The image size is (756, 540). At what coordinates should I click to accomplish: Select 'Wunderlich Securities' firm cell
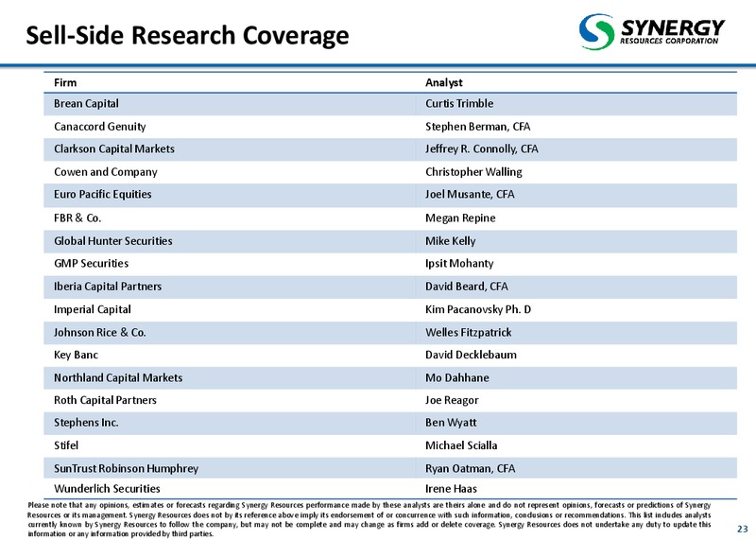point(107,489)
